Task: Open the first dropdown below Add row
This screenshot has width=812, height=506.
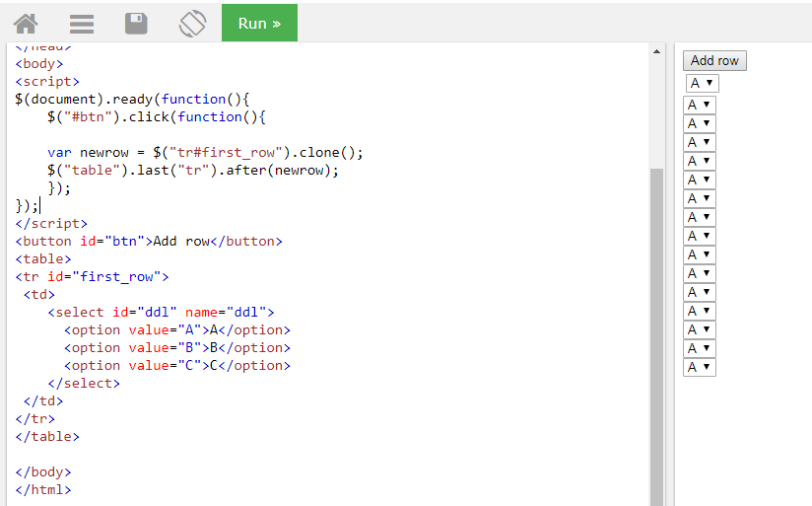Action: (x=703, y=83)
